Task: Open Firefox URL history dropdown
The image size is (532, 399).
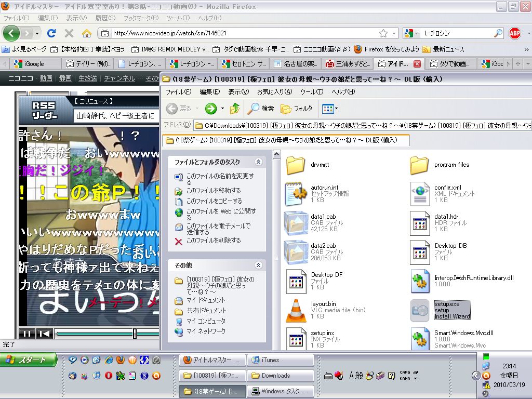Action: pos(394,33)
